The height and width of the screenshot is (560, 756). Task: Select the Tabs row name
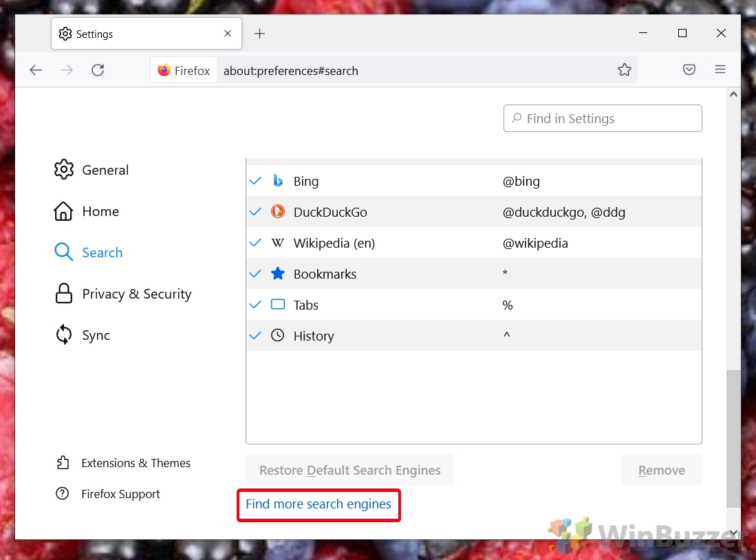pos(306,305)
